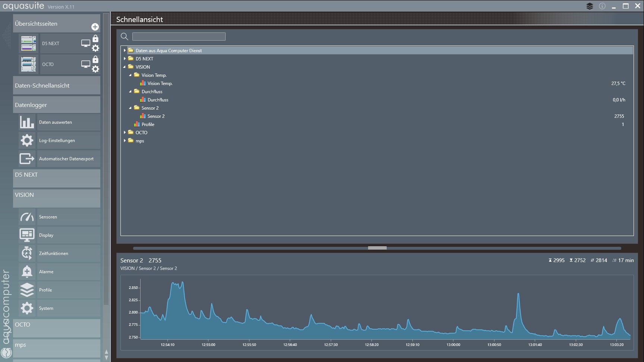Toggle desktop mode for D5 NEXT page
The height and width of the screenshot is (362, 644).
pyautogui.click(x=86, y=44)
